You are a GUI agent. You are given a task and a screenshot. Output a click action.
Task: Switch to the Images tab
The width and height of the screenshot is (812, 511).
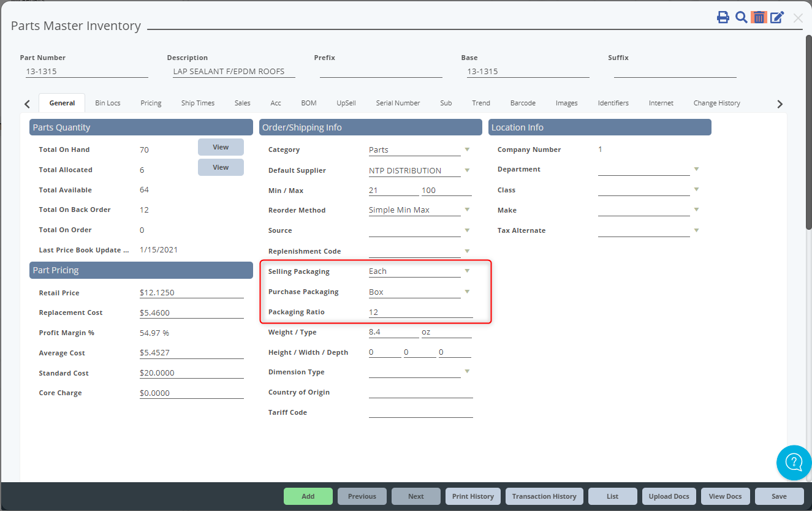pos(567,103)
